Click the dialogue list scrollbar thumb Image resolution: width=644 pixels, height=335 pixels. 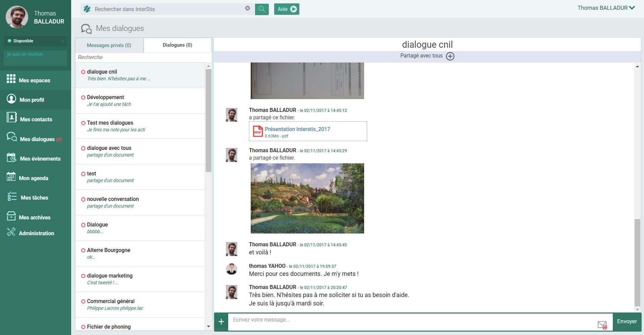tap(208, 121)
